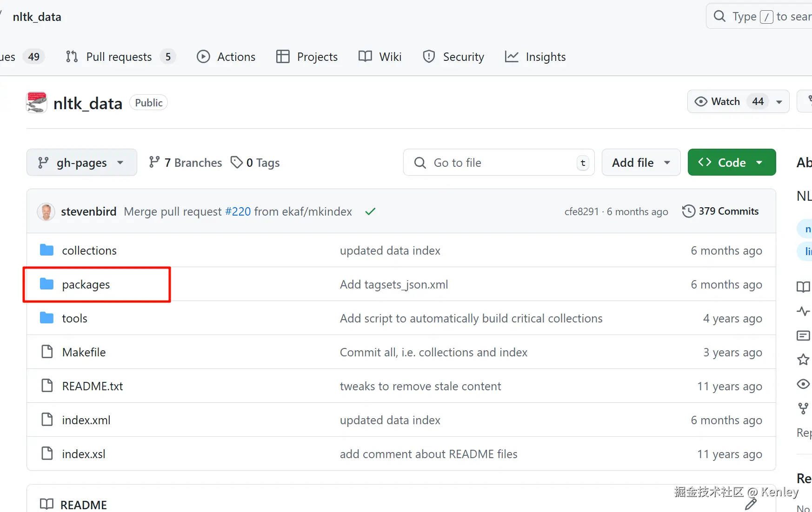Open the green Code dropdown
This screenshot has width=812, height=512.
pyautogui.click(x=731, y=163)
